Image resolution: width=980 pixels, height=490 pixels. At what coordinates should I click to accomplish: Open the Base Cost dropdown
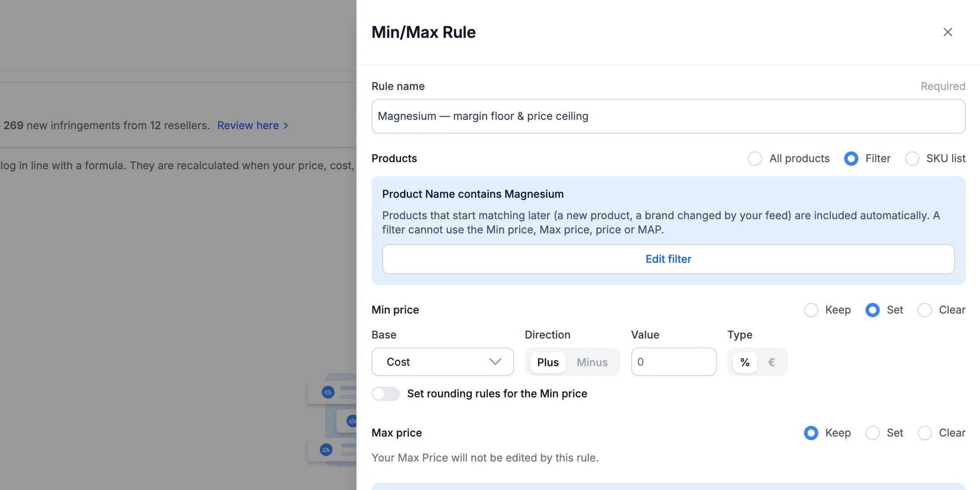click(x=442, y=362)
